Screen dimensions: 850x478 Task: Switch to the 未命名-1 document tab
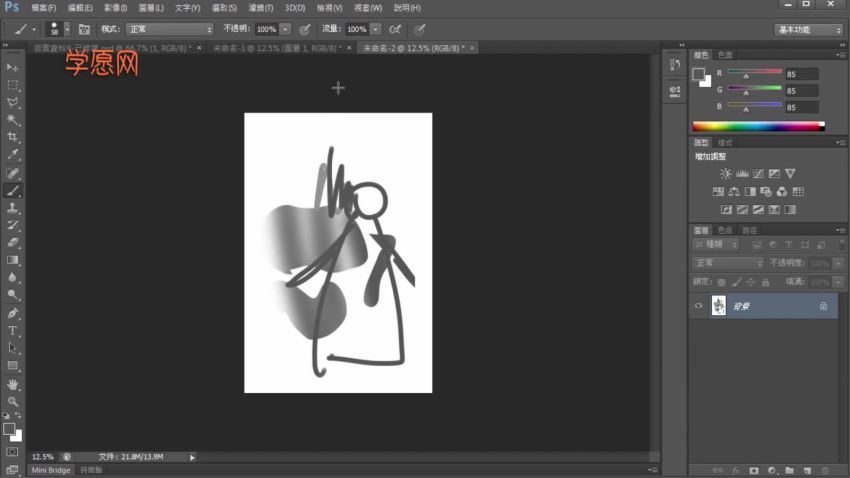tap(277, 48)
